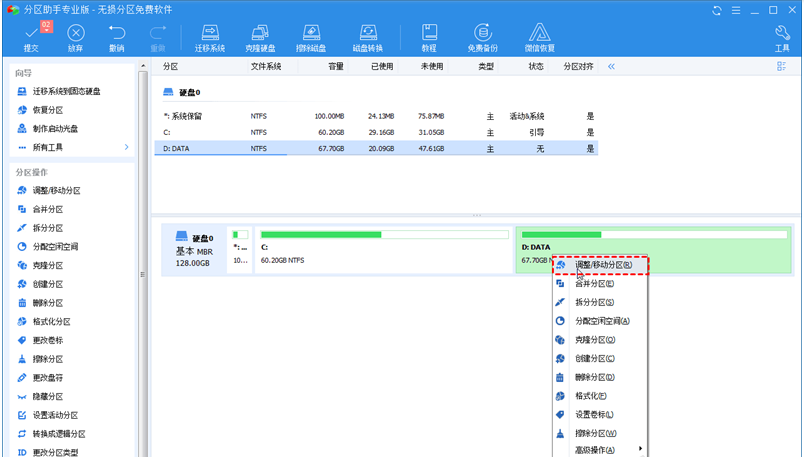Click the 放弃 (Discard) icon
The width and height of the screenshot is (804, 457).
point(76,33)
